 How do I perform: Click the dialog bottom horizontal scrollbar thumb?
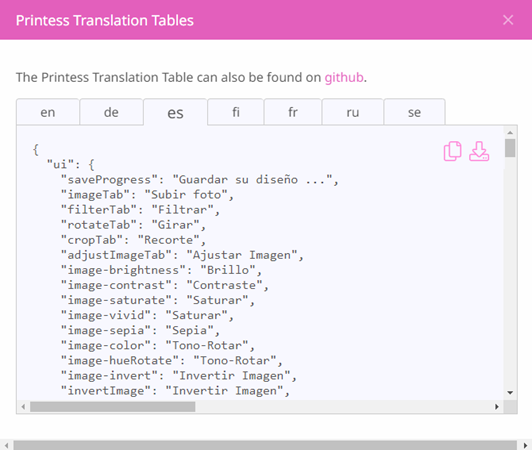point(265,445)
